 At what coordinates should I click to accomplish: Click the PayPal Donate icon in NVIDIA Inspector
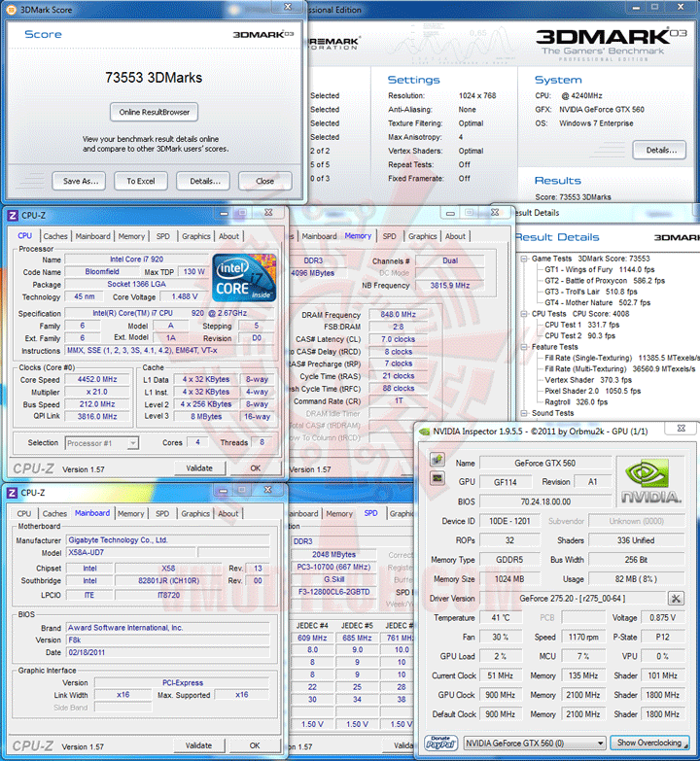[440, 743]
